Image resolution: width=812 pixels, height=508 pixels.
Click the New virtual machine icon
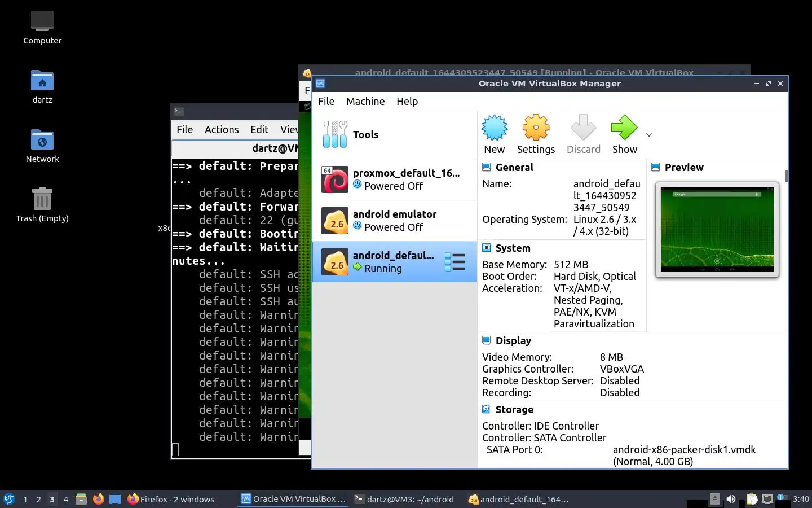495,128
